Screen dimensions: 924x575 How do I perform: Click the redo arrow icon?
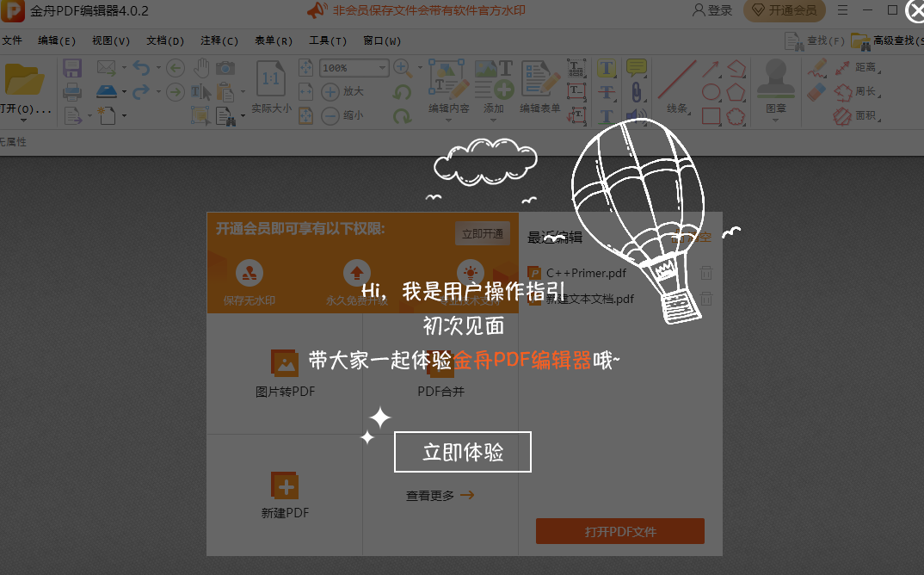click(x=141, y=91)
